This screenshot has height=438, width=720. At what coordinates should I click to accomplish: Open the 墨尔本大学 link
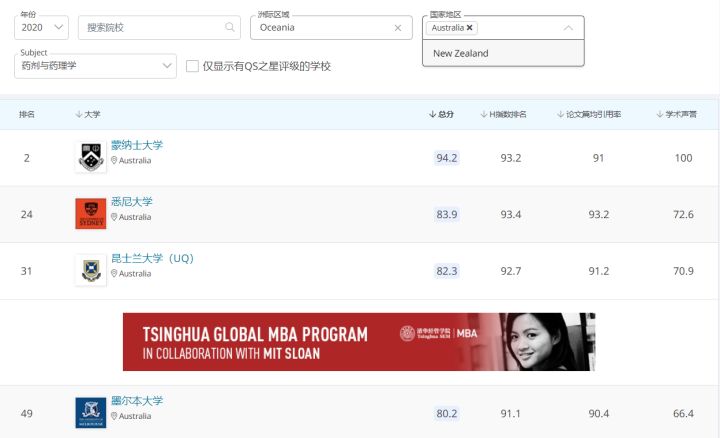pos(137,401)
